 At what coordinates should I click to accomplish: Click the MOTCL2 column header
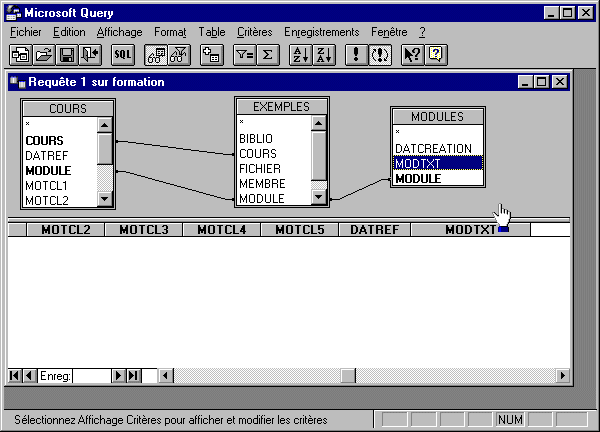[x=65, y=230]
